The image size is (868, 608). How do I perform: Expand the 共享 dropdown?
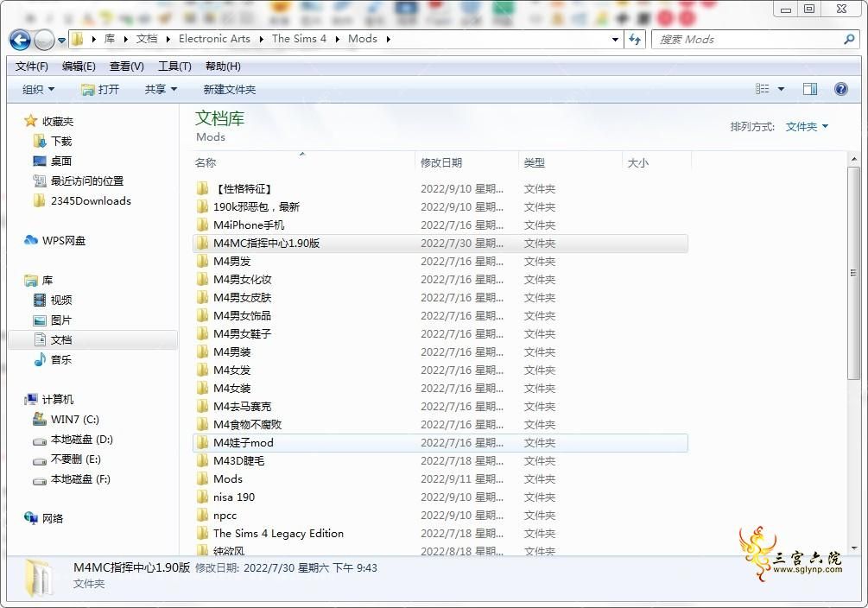click(x=161, y=89)
